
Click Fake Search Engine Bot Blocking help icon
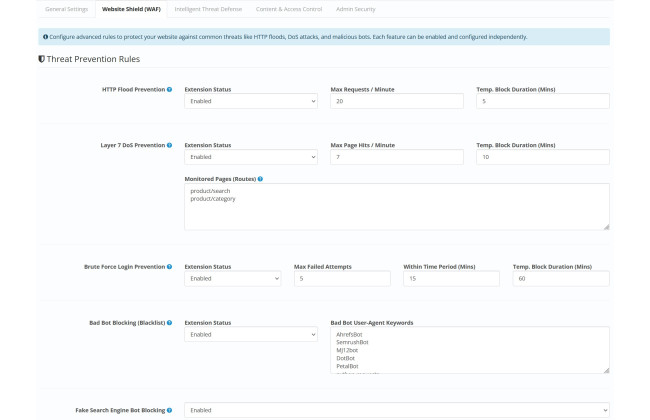click(x=170, y=410)
